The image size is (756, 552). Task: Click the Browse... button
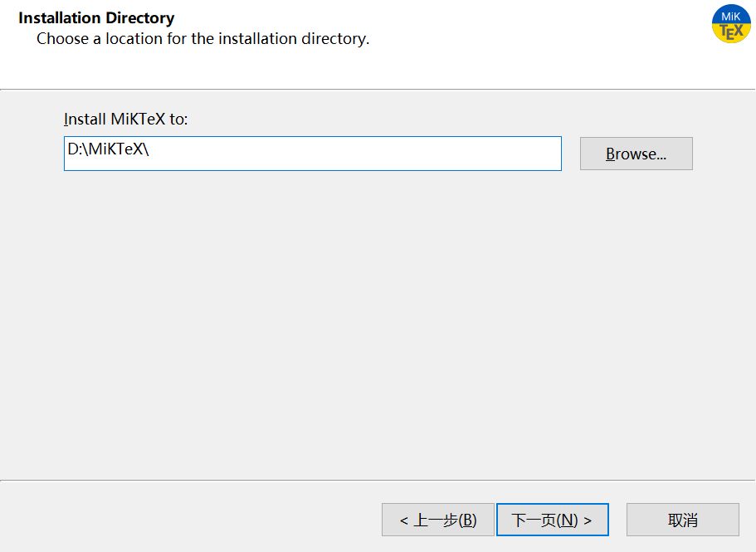(x=636, y=154)
